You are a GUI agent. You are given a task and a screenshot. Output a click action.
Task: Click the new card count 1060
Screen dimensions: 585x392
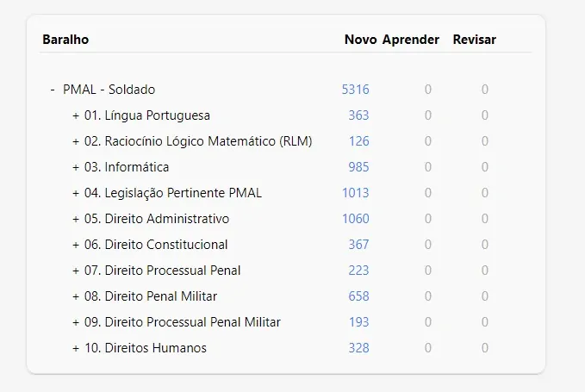coord(356,219)
